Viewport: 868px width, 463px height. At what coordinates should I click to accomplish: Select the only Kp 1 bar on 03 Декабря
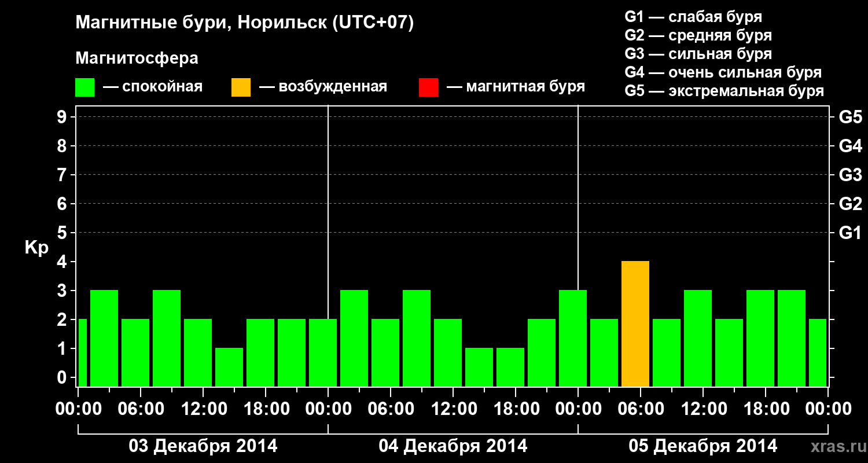pos(229,367)
